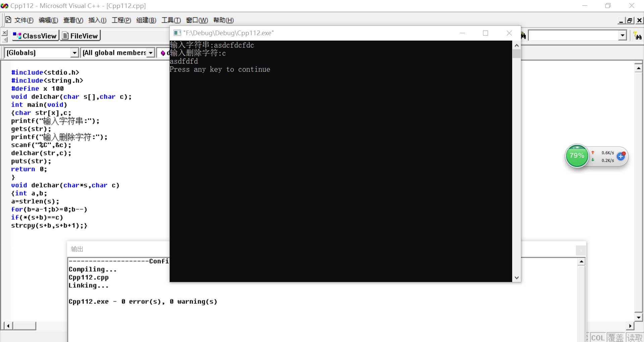Click the strcpy(s+b,s+b+1);} line

point(49,225)
